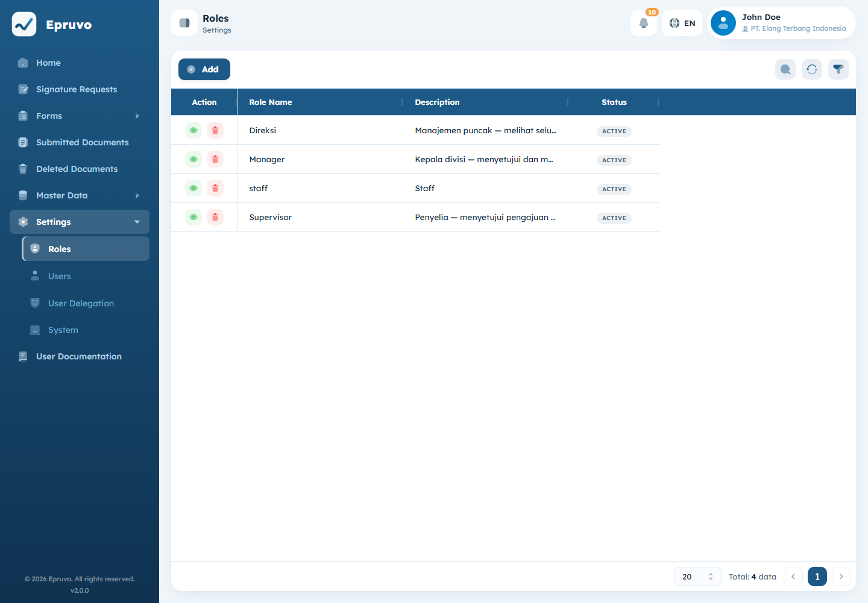This screenshot has height=603, width=868.
Task: Click the Signature Requests pen icon
Action: point(23,89)
